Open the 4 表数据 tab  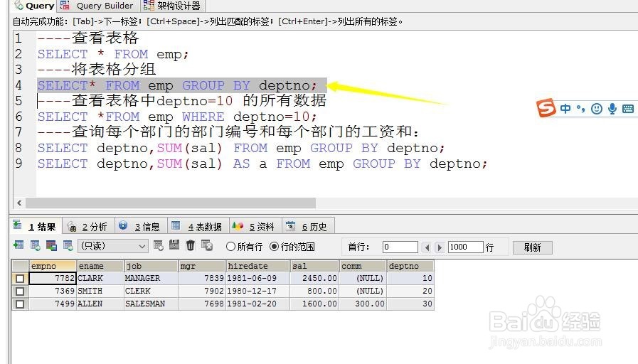pyautogui.click(x=198, y=227)
